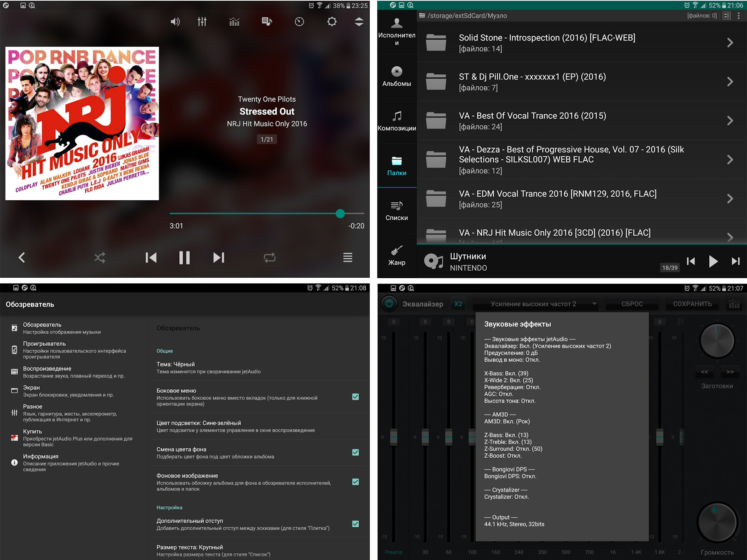Open the playlist music note icon
Image resolution: width=747 pixels, height=560 pixels.
267,22
